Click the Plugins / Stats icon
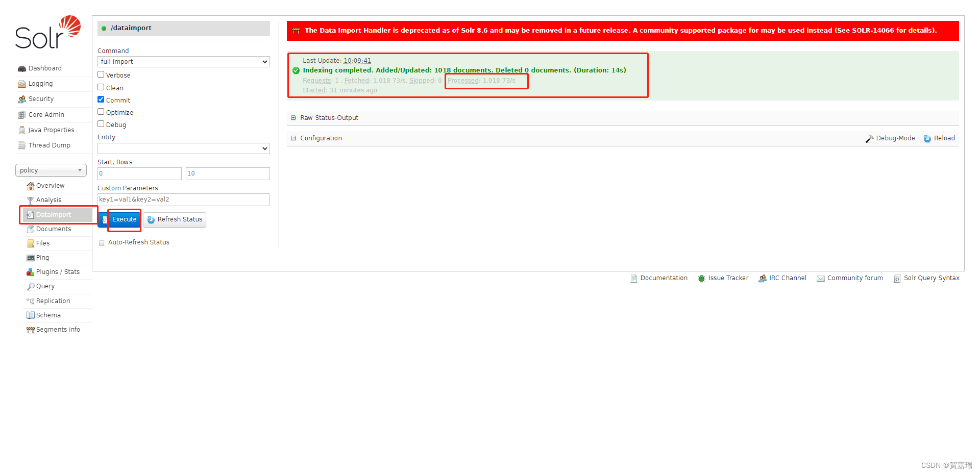Screen dimensions: 980x474 pyautogui.click(x=31, y=272)
